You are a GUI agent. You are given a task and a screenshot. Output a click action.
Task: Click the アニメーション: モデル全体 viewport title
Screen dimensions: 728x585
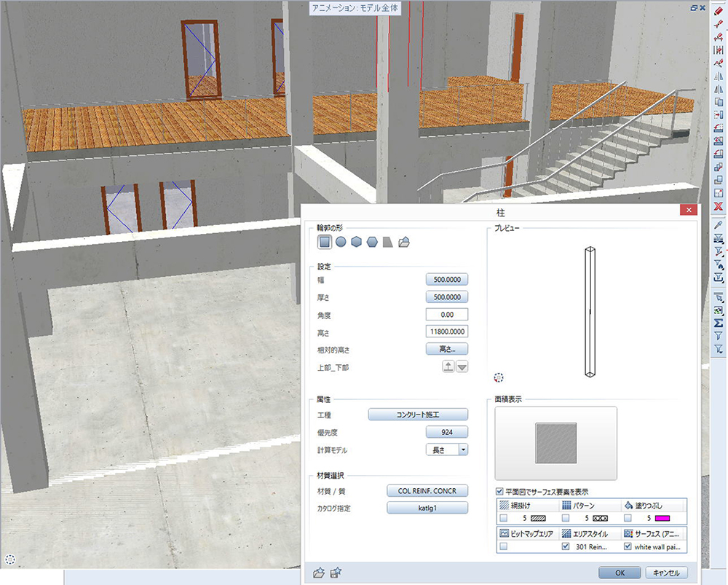click(x=355, y=8)
